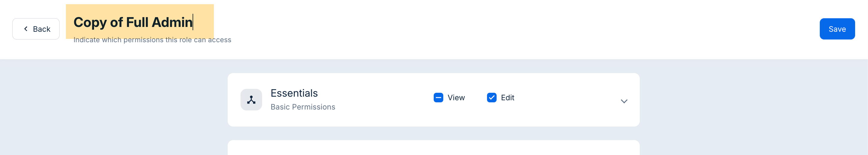
Task: Click the Save button
Action: [x=837, y=29]
